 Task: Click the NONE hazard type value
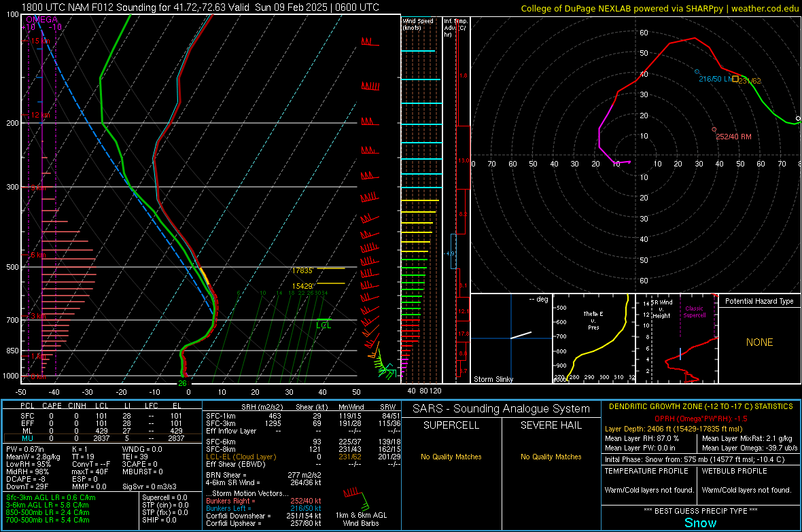click(x=759, y=342)
